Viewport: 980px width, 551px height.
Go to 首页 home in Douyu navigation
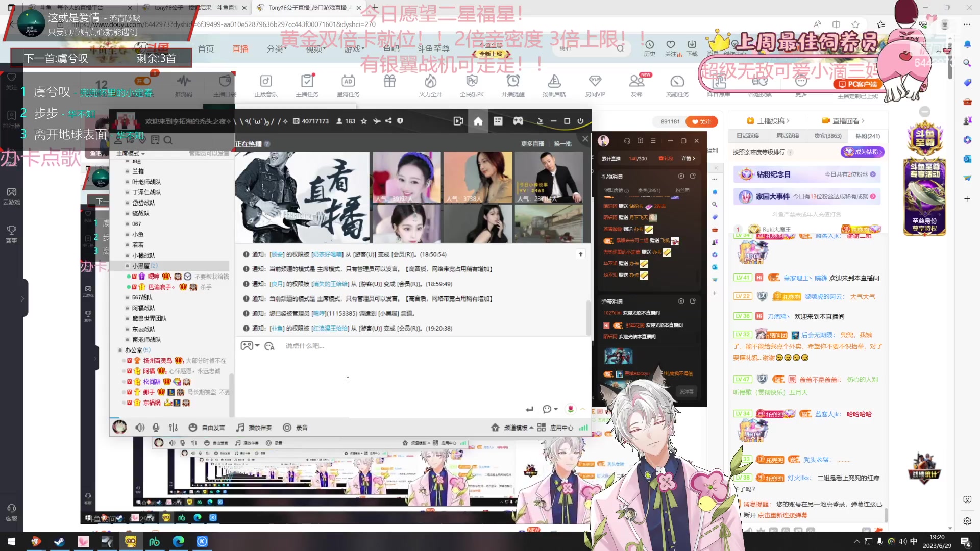(206, 49)
